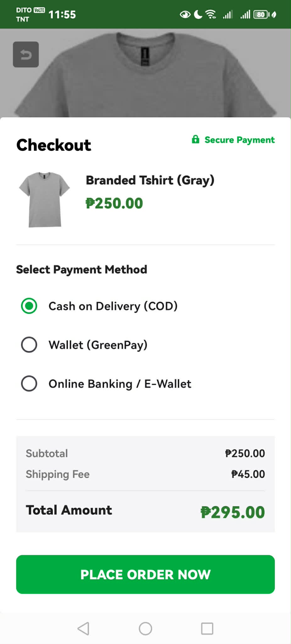
Task: Tap the Secure Payment lock icon
Action: (x=195, y=139)
